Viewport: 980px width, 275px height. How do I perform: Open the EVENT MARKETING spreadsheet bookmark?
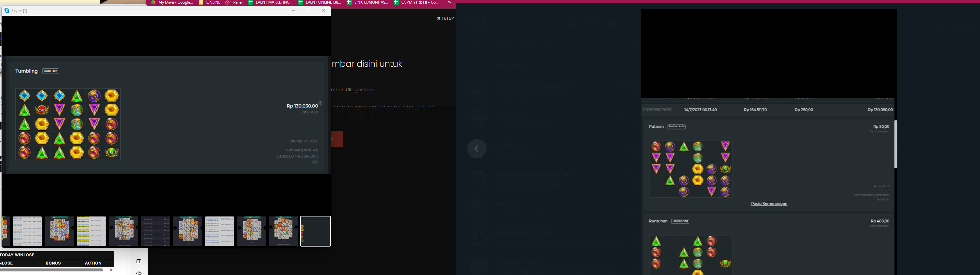[x=270, y=2]
